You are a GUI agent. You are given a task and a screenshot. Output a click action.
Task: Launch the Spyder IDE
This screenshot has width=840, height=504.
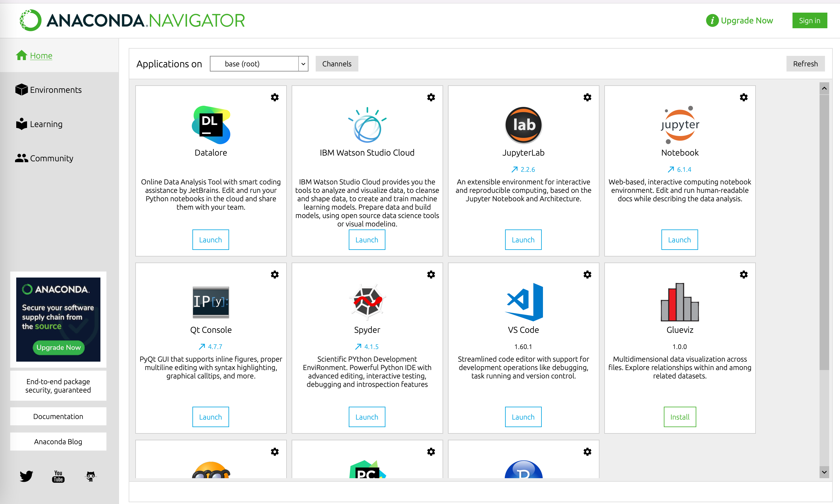coord(366,417)
